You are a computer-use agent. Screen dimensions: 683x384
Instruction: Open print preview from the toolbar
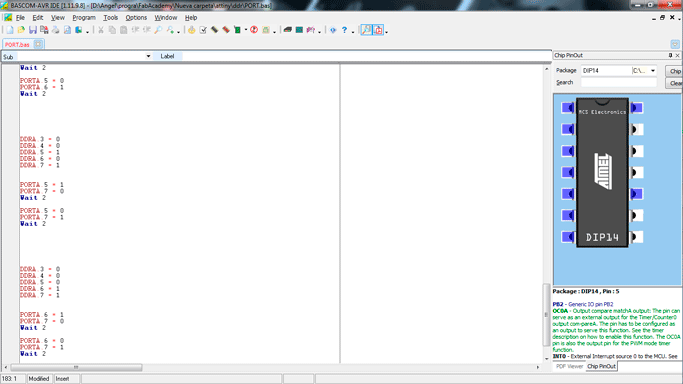click(67, 30)
